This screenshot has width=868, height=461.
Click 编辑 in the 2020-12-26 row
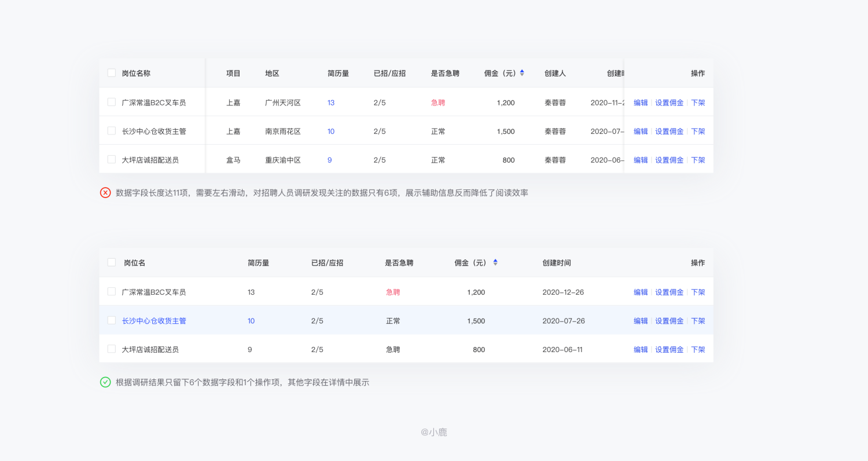(641, 292)
